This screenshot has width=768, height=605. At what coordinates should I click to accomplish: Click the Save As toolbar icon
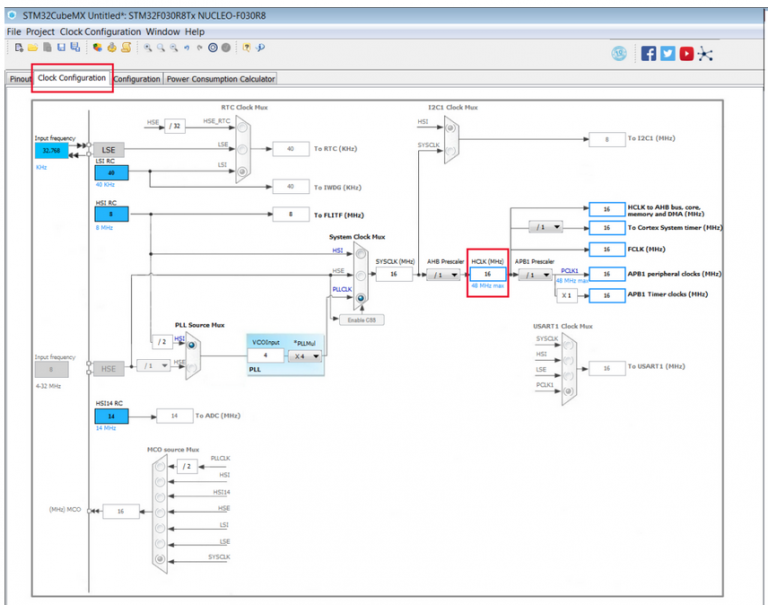click(75, 47)
